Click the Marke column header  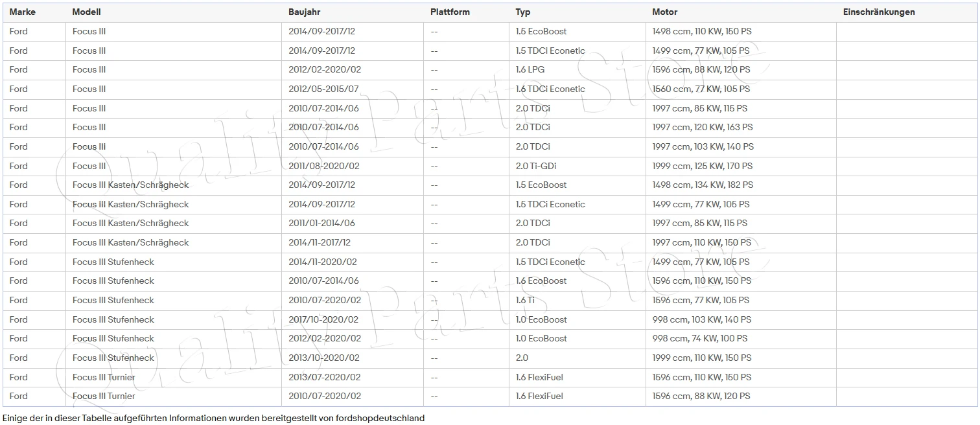(x=23, y=12)
